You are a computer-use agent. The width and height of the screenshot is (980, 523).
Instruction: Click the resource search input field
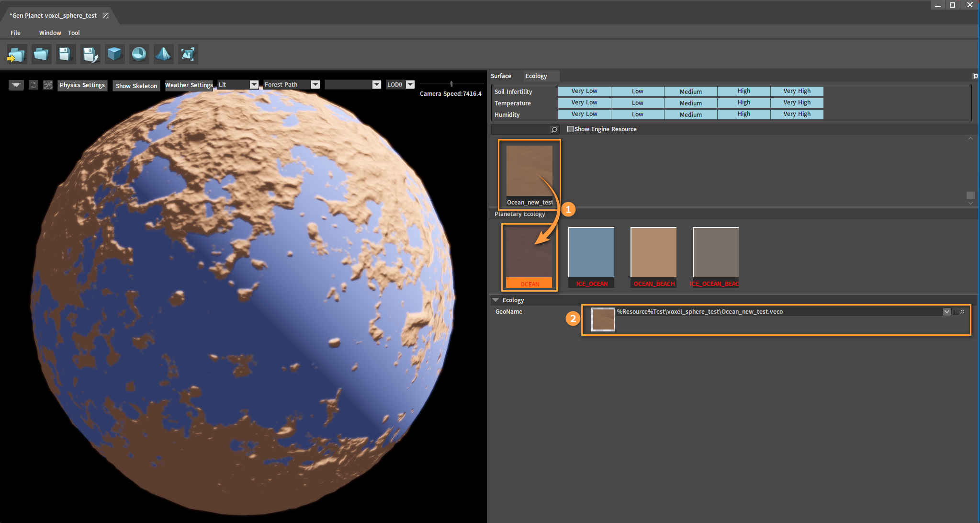(521, 129)
